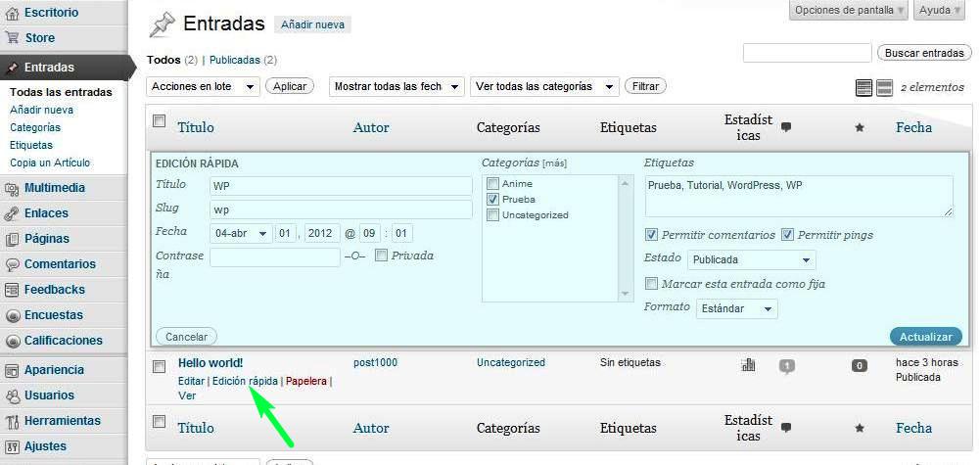Open the Acciones en lote dropdown

(x=204, y=86)
